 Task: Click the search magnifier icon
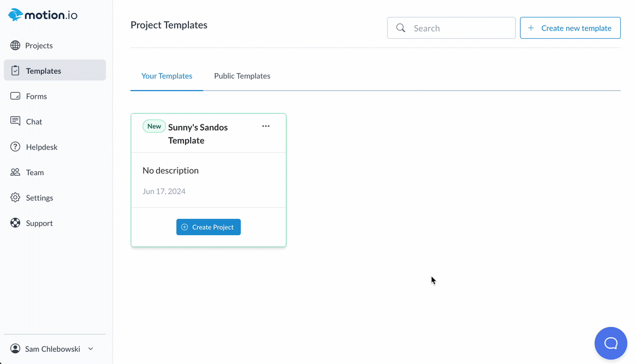(401, 28)
